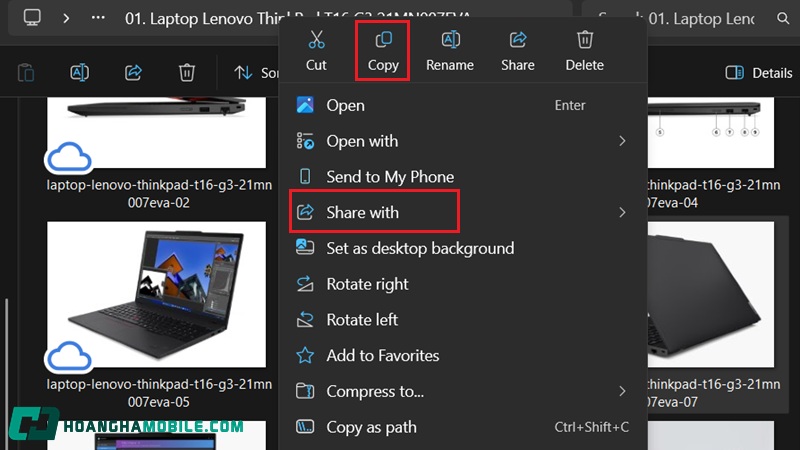Click the This PC monitor icon in the address bar
This screenshot has width=800, height=450.
click(32, 18)
